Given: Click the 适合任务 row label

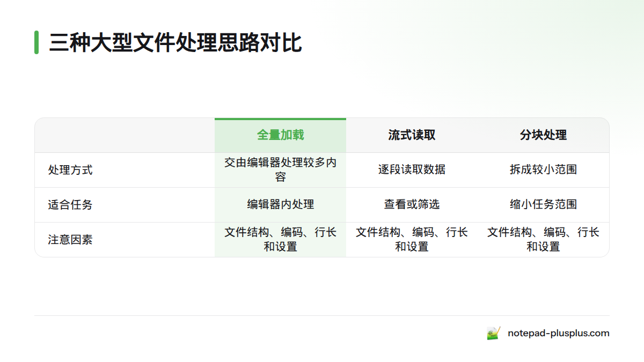Looking at the screenshot, I should tap(70, 205).
